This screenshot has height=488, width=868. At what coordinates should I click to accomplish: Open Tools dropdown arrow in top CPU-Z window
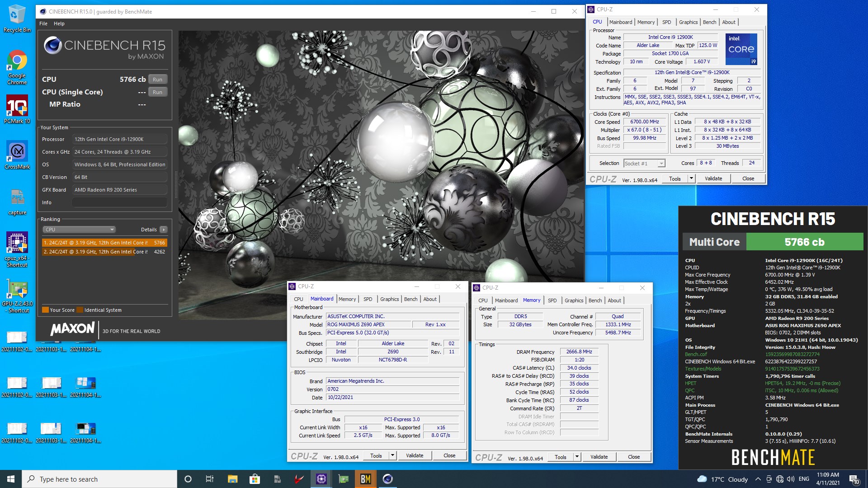tap(691, 178)
